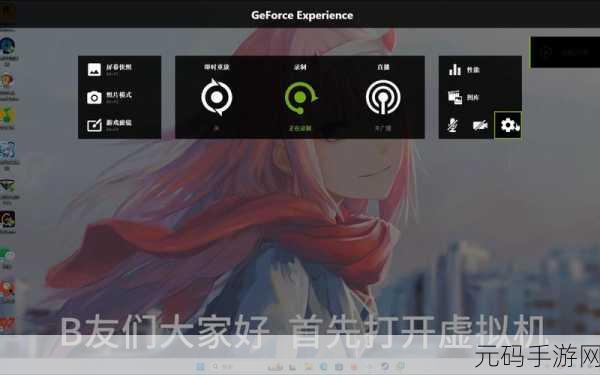
Task: Click the green Record icon
Action: [301, 98]
